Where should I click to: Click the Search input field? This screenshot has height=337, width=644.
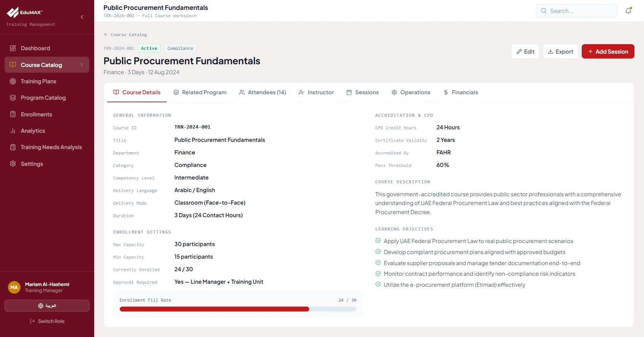[x=576, y=11]
